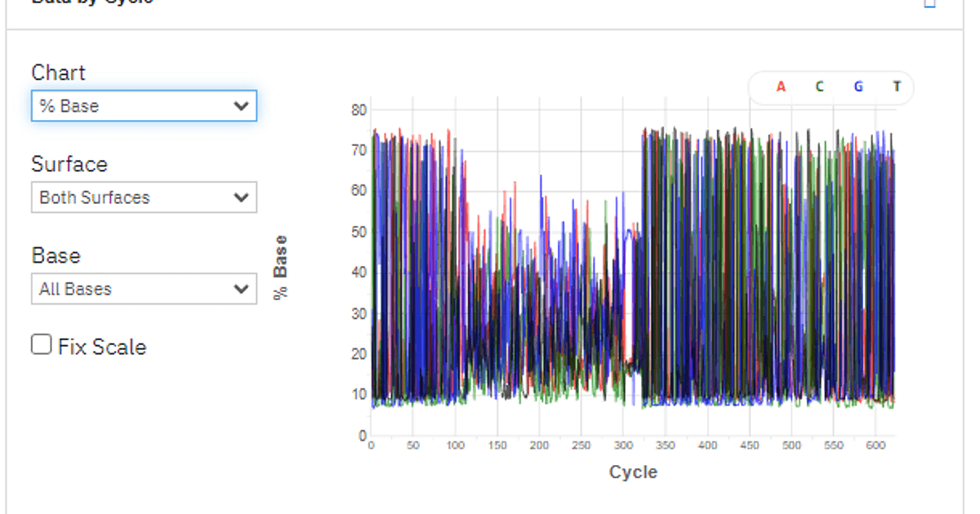This screenshot has height=514, width=980.
Task: Click the 300 mark on Cycle axis
Action: pyautogui.click(x=623, y=445)
